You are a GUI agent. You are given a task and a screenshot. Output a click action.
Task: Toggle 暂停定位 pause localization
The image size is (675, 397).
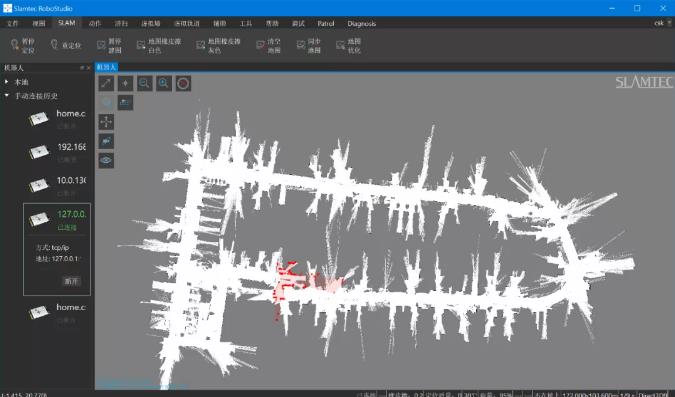23,46
